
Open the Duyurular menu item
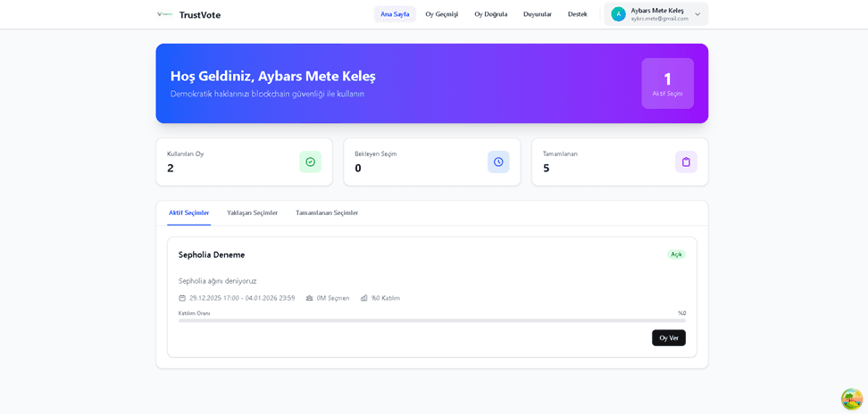pyautogui.click(x=538, y=14)
